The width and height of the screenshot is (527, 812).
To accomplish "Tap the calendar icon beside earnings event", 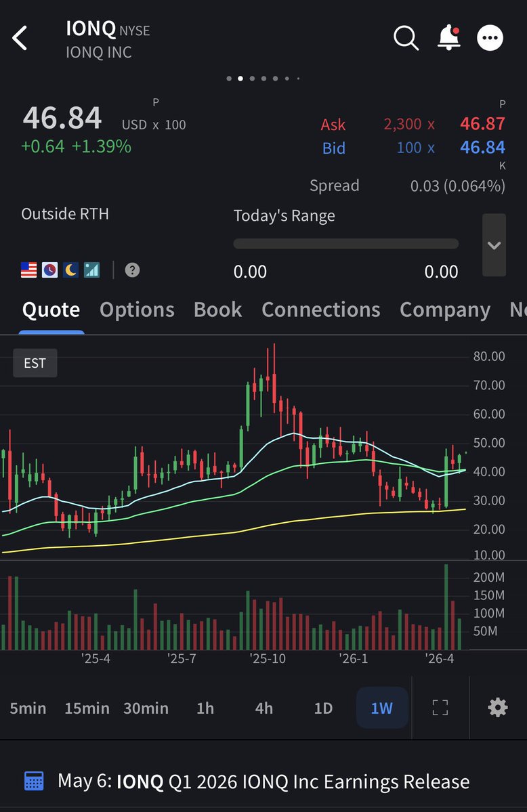I will 34,781.
